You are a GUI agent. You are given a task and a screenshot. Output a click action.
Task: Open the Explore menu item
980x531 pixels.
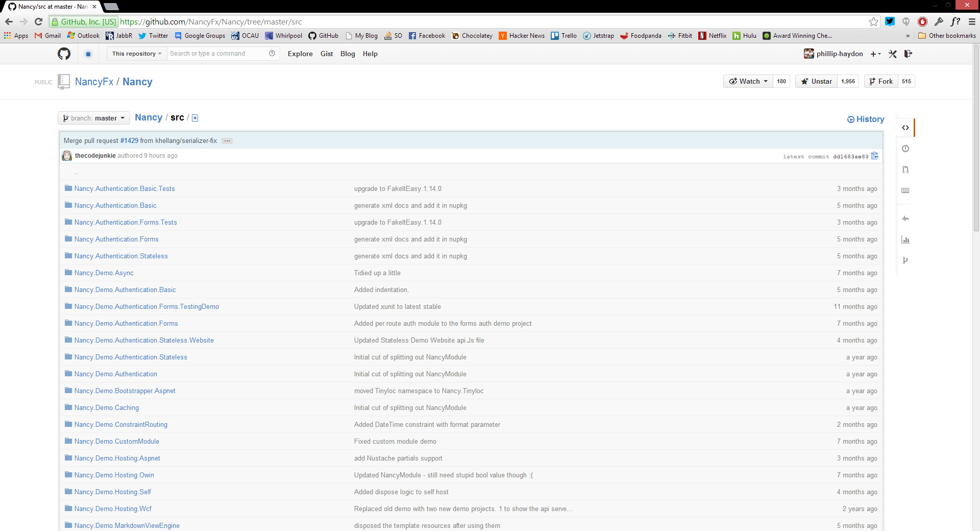pos(300,54)
